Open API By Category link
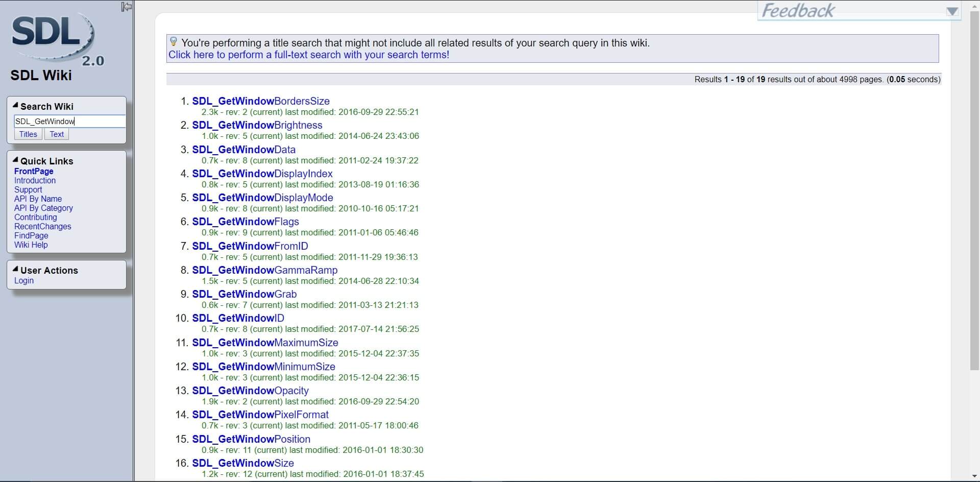This screenshot has width=980, height=482. click(x=43, y=208)
